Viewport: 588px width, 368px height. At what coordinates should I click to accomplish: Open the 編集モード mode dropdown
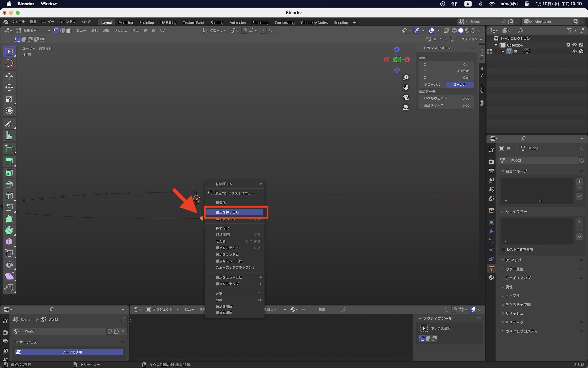pos(33,30)
